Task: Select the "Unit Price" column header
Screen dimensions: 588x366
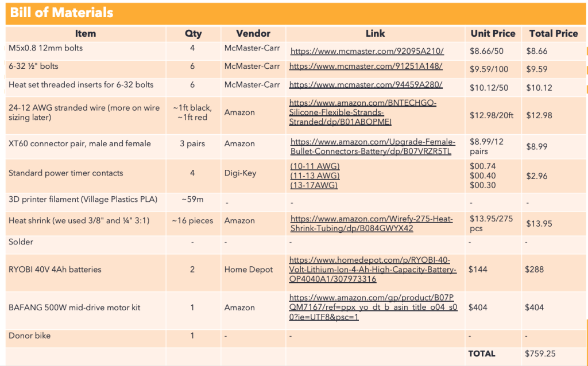Action: (493, 34)
